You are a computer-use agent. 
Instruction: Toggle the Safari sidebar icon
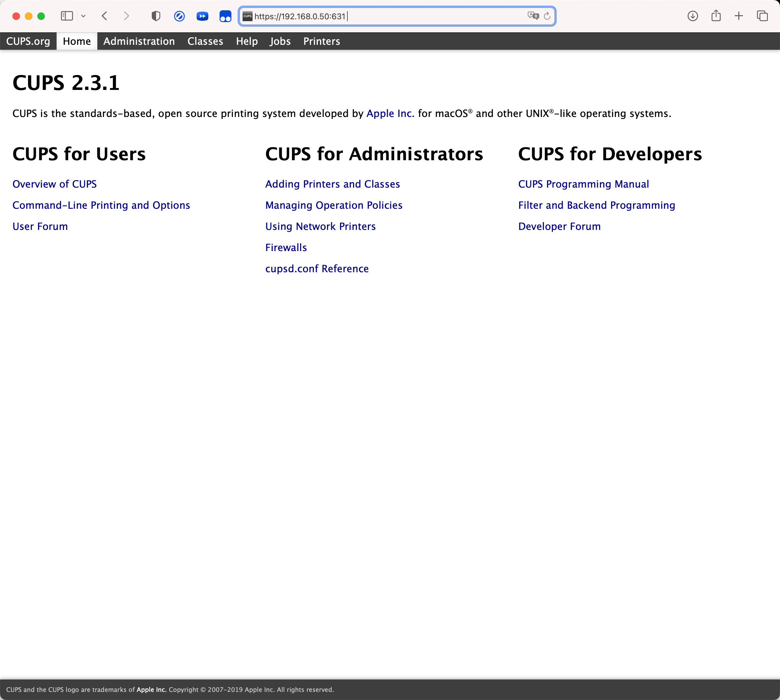[x=67, y=16]
